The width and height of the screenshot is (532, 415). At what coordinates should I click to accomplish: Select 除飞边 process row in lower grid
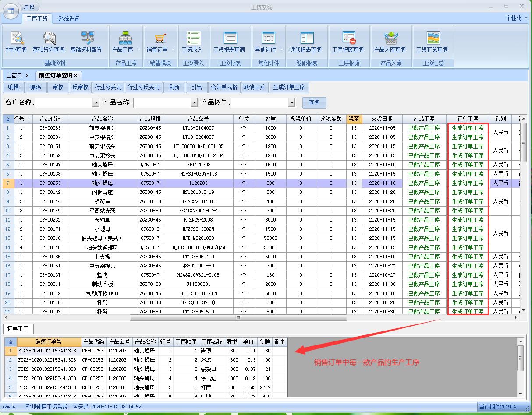click(x=145, y=378)
